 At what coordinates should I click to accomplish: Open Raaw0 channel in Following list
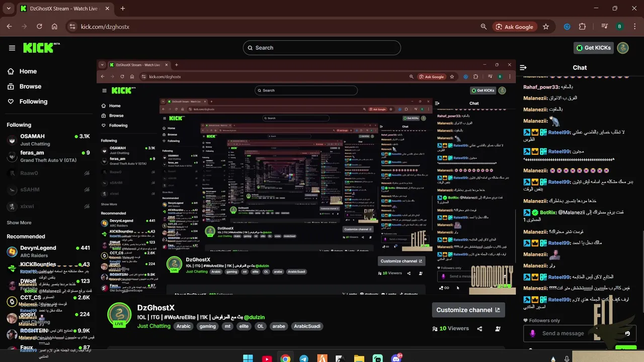48,173
